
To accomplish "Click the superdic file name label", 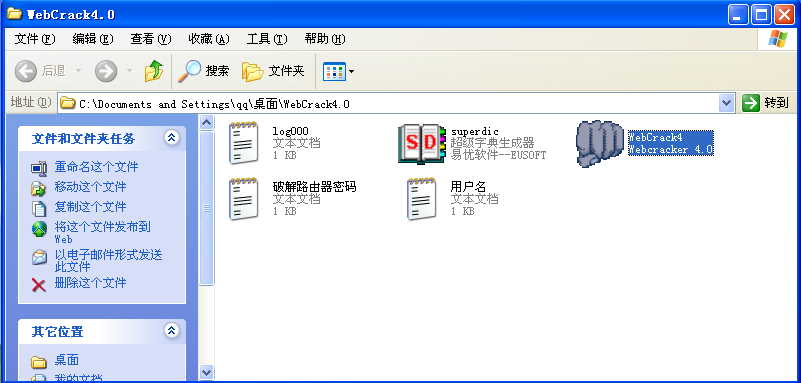I will coord(475,132).
